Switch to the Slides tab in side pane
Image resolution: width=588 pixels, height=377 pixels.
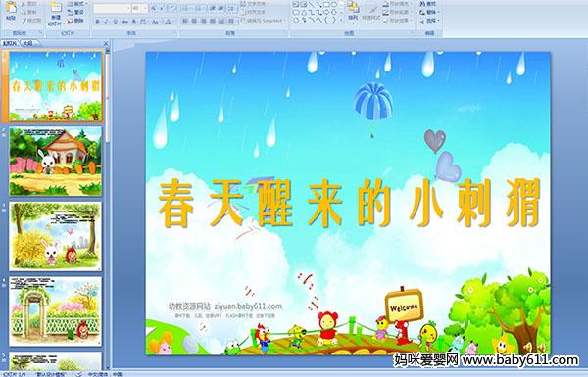point(10,43)
